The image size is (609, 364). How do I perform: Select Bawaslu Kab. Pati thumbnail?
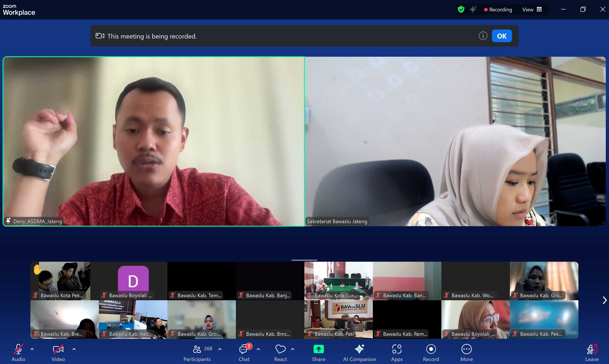[339, 319]
